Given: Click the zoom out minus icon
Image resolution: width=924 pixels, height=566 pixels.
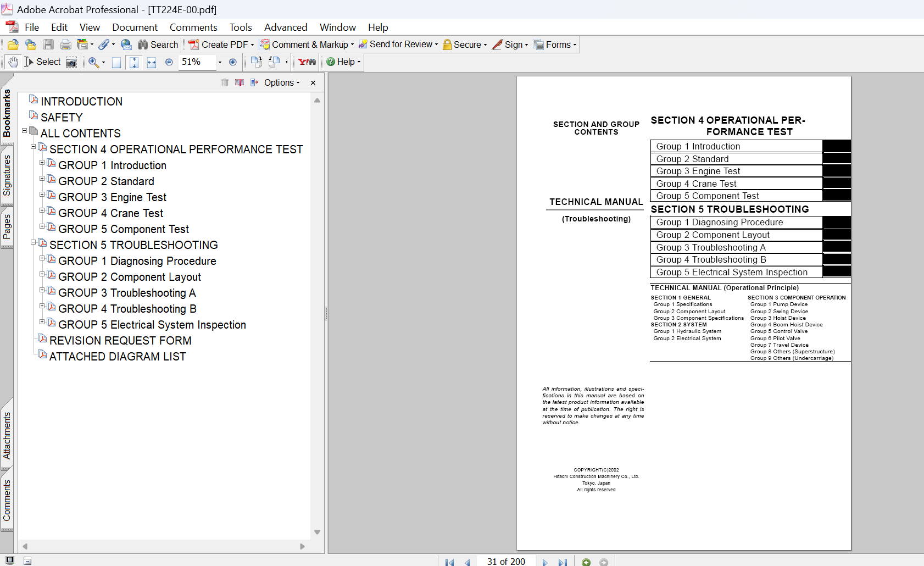Looking at the screenshot, I should pos(169,62).
